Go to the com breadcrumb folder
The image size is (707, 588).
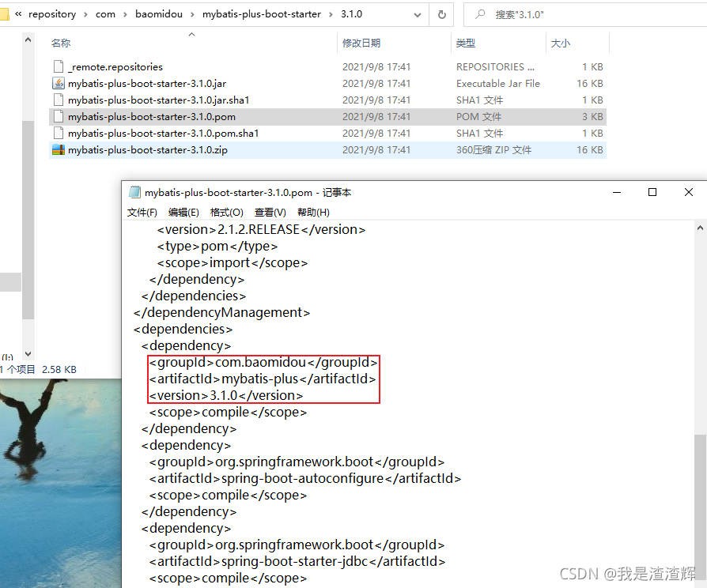point(105,14)
